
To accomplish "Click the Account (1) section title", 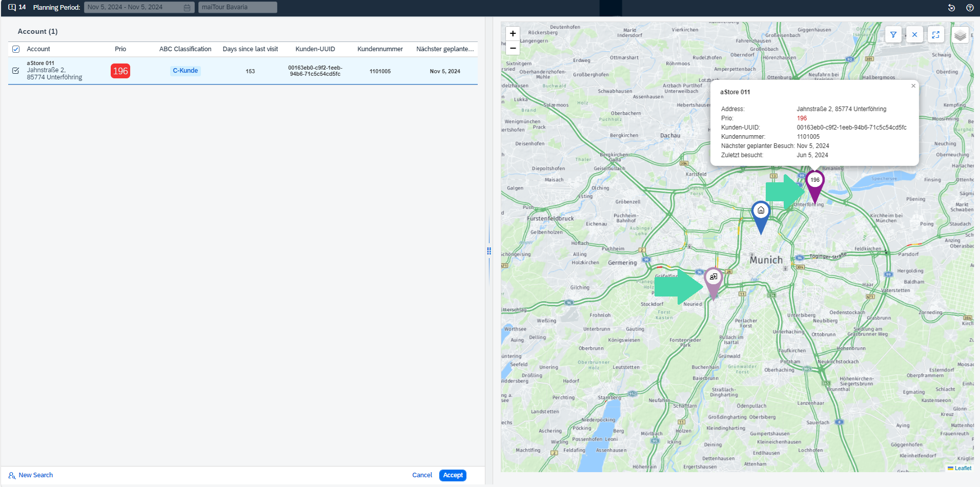I will [38, 31].
